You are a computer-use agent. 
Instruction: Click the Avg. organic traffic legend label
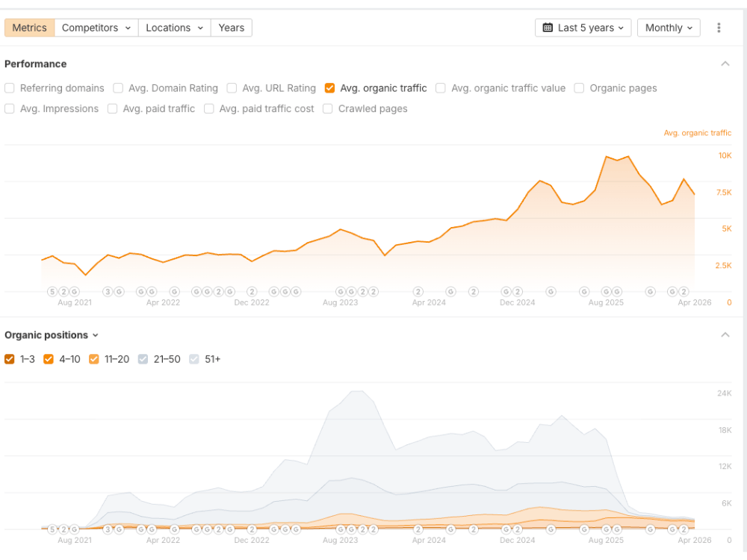(x=697, y=133)
